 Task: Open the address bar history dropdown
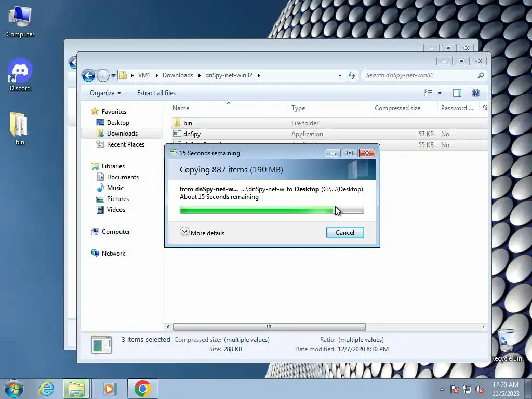coord(340,76)
